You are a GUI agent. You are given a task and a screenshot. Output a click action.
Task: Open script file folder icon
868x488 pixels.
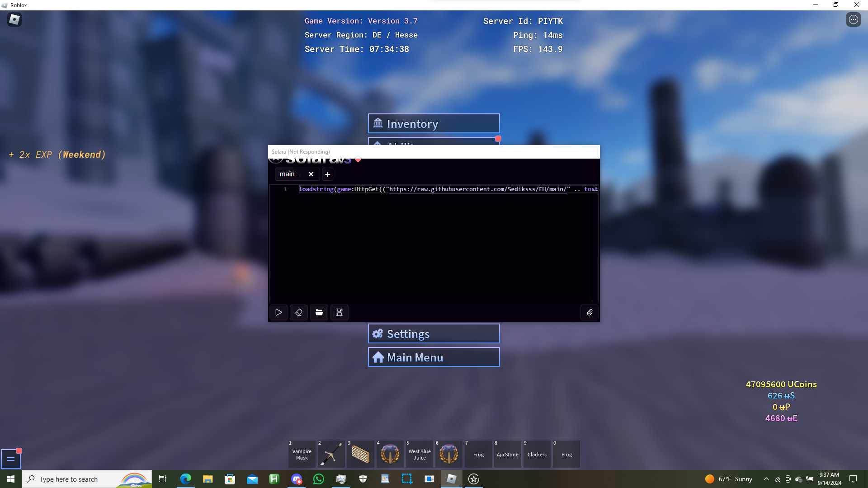tap(319, 312)
